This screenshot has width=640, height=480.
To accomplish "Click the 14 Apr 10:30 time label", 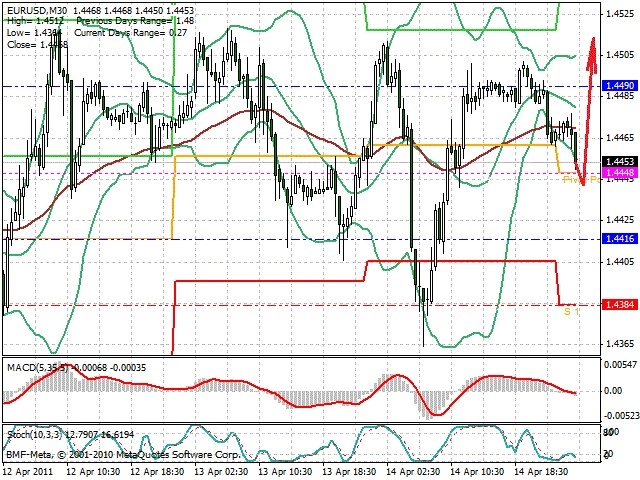I will [x=476, y=472].
